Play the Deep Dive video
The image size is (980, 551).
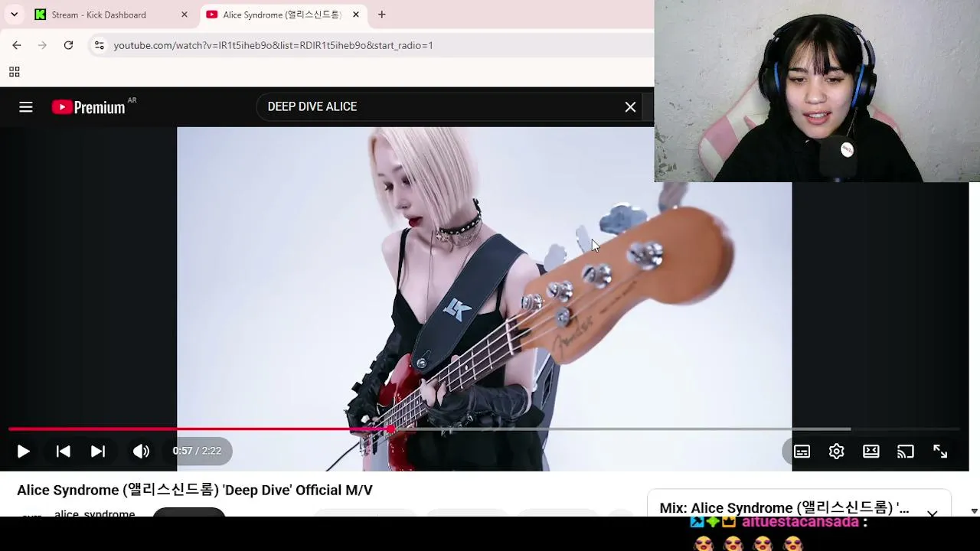[x=24, y=452]
